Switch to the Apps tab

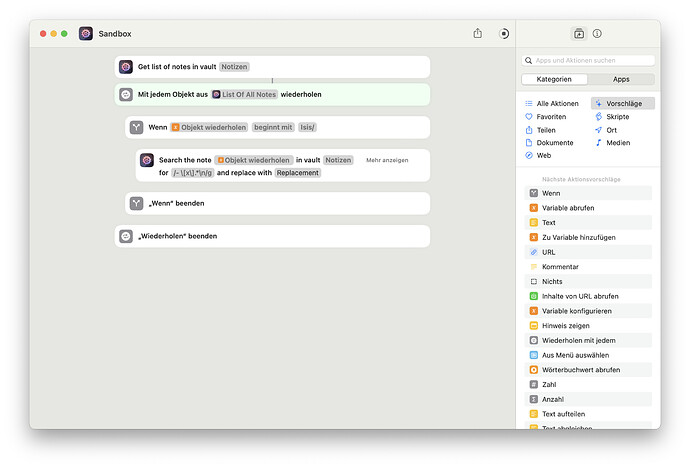tap(621, 80)
